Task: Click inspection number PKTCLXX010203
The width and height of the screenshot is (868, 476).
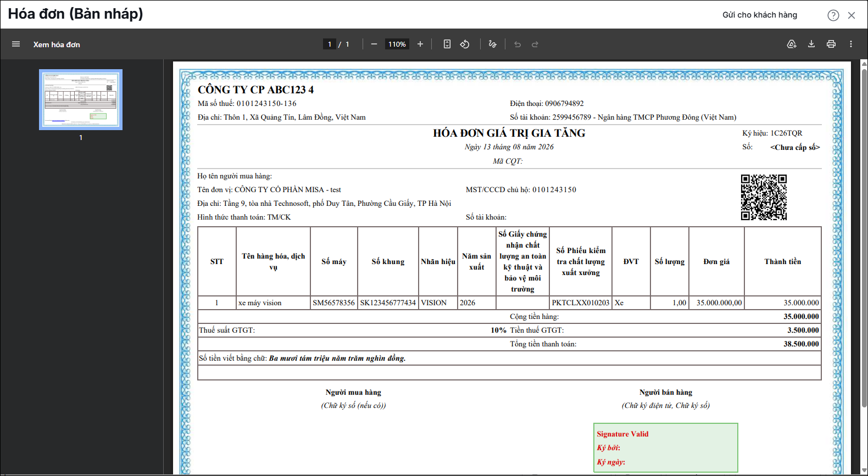Action: point(581,303)
